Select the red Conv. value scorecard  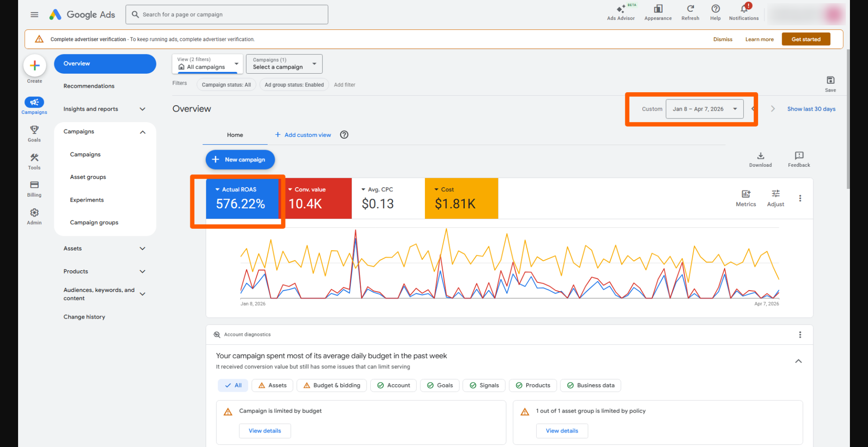(x=316, y=198)
